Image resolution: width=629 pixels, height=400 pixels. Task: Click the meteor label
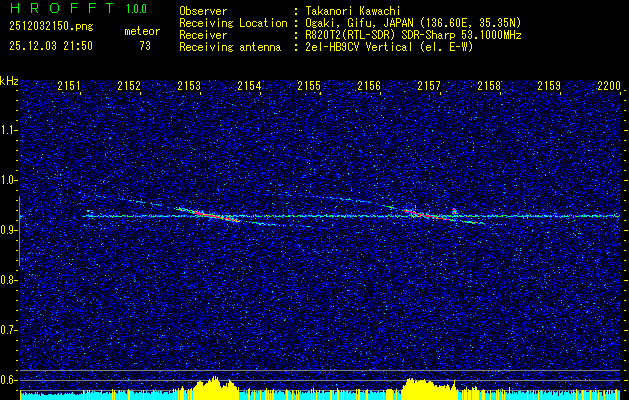coord(142,31)
